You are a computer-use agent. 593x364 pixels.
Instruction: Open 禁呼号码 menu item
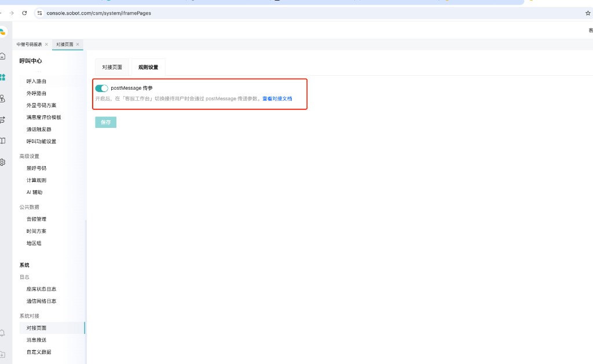coord(36,168)
